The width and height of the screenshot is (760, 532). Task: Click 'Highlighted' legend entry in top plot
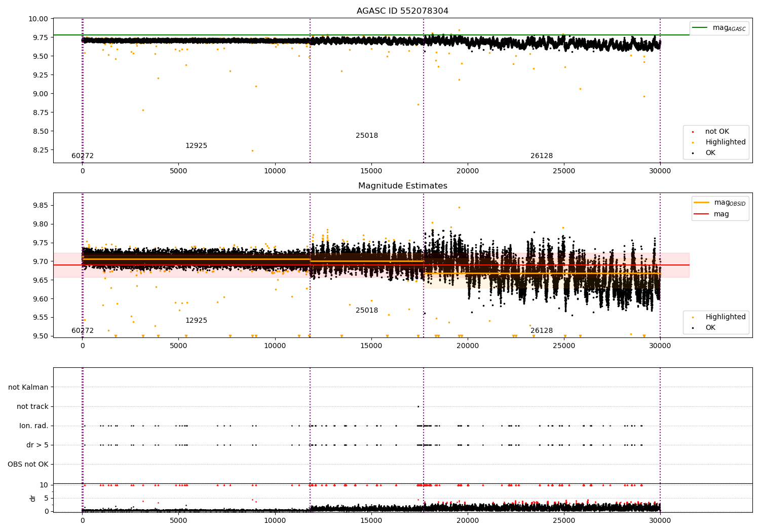coord(719,142)
